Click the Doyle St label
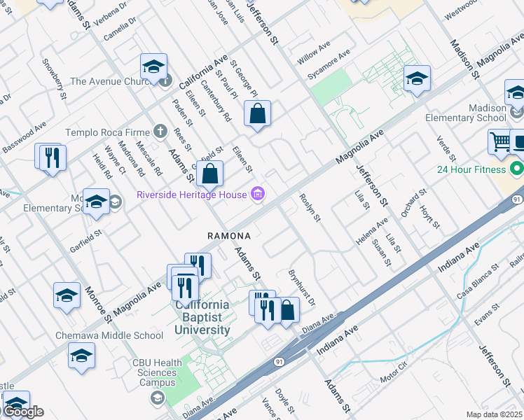524x420 pixels. (x=285, y=401)
